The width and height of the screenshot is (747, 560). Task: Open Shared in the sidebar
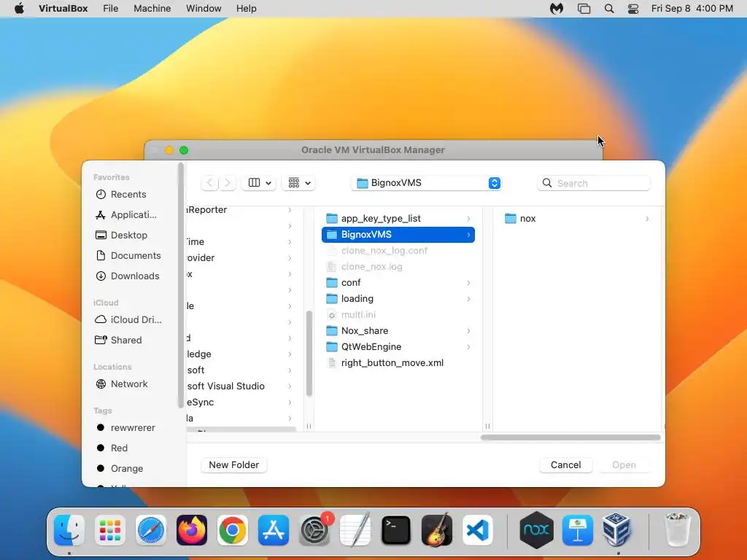[x=126, y=341]
